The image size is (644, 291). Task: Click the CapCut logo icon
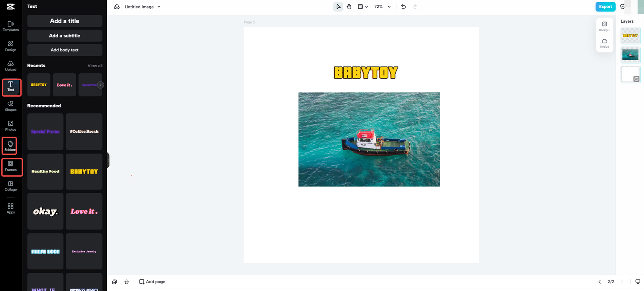click(x=11, y=6)
